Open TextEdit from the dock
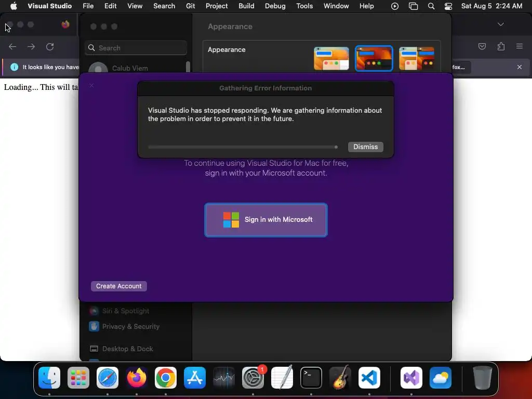 point(282,378)
